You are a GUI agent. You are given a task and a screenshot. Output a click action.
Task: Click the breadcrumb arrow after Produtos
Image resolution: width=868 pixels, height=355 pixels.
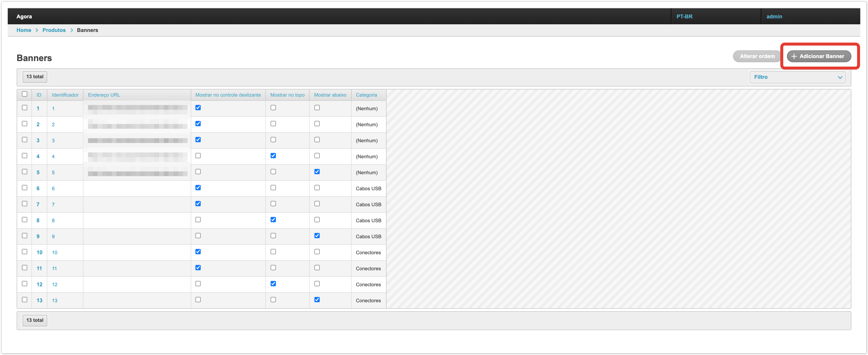click(71, 30)
